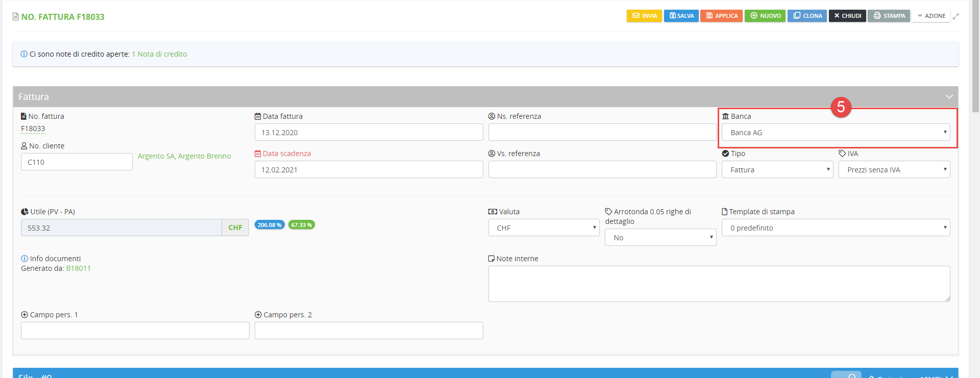Open the Banca dropdown

[836, 133]
